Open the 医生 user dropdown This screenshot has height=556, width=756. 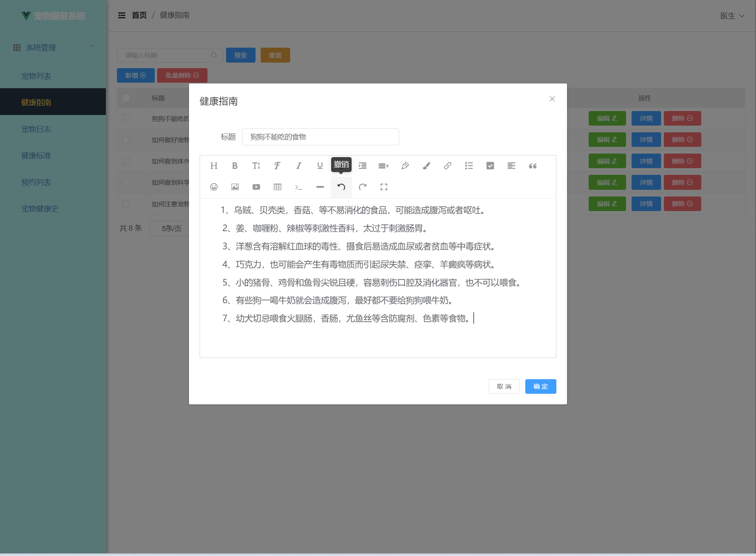coord(732,16)
